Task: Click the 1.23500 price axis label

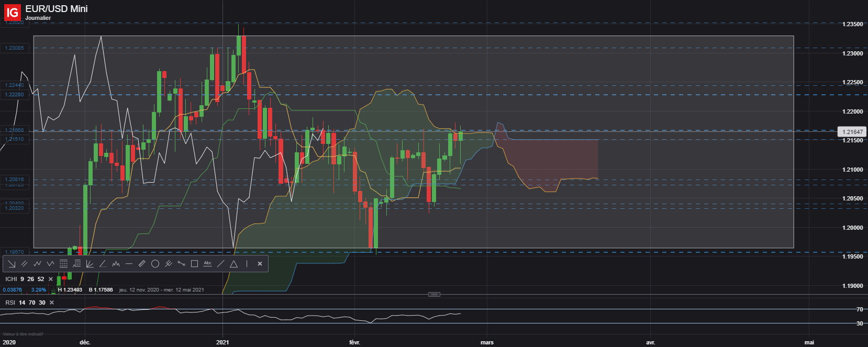Action: [852, 24]
